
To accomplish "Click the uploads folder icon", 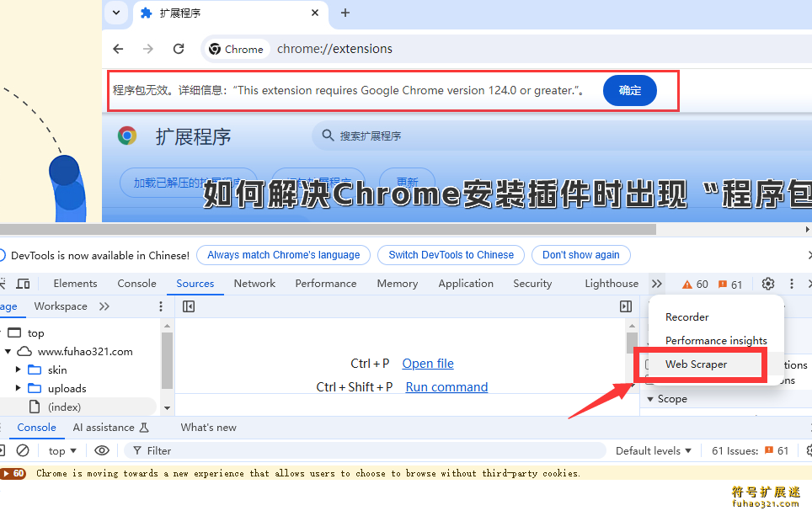I will [x=35, y=388].
